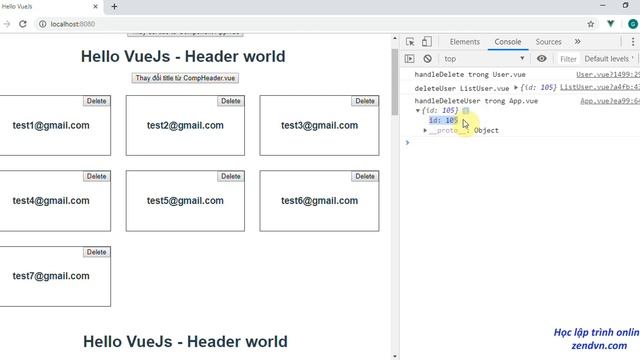Switch to the Console tab

point(508,42)
